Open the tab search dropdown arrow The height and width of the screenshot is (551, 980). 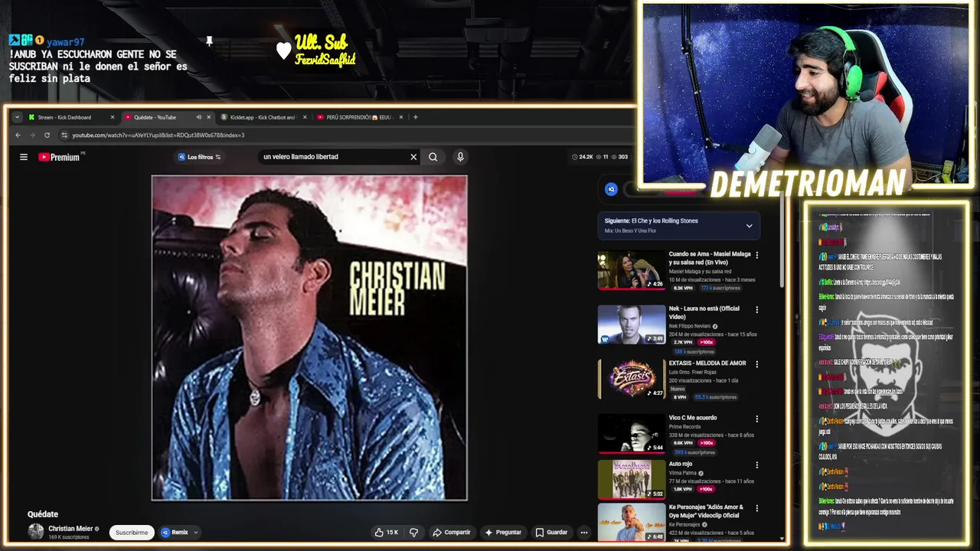[18, 117]
